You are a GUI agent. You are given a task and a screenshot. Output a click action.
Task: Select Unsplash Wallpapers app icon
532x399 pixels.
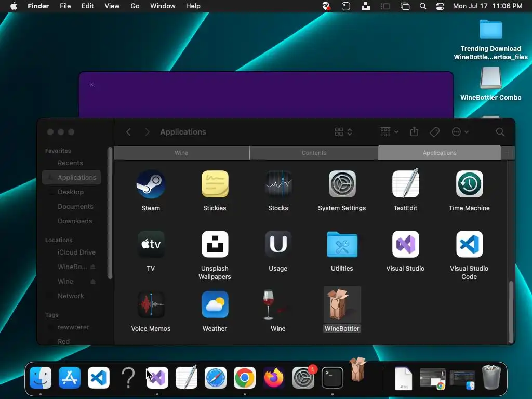click(x=215, y=244)
